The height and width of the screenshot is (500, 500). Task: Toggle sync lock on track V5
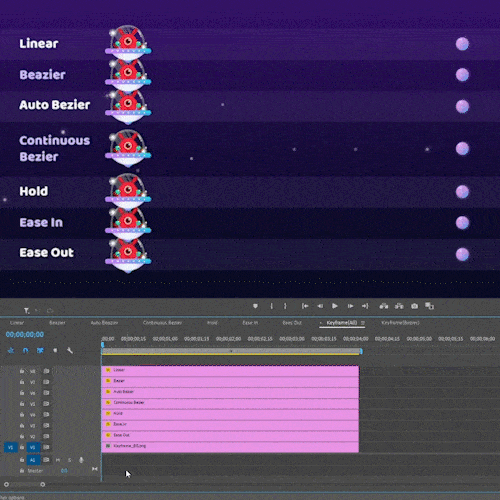[x=46, y=404]
